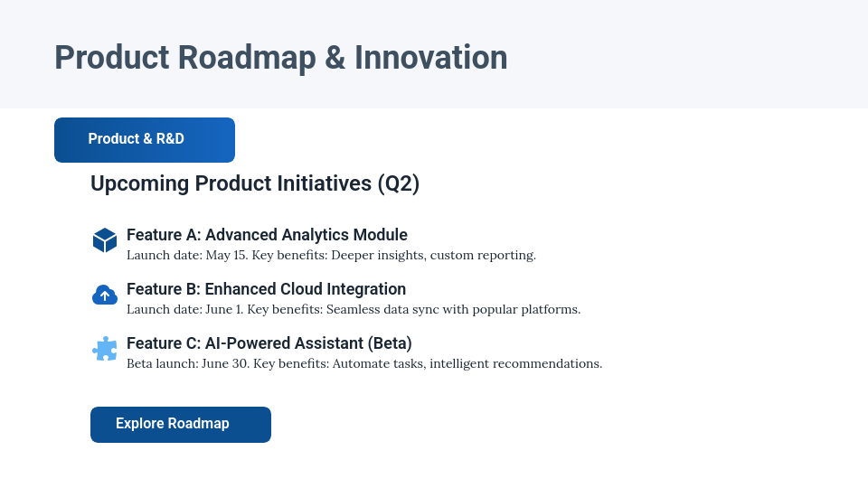Click the cloud upload icon for Feature B
Screen dimensions: 868x488
(x=105, y=295)
